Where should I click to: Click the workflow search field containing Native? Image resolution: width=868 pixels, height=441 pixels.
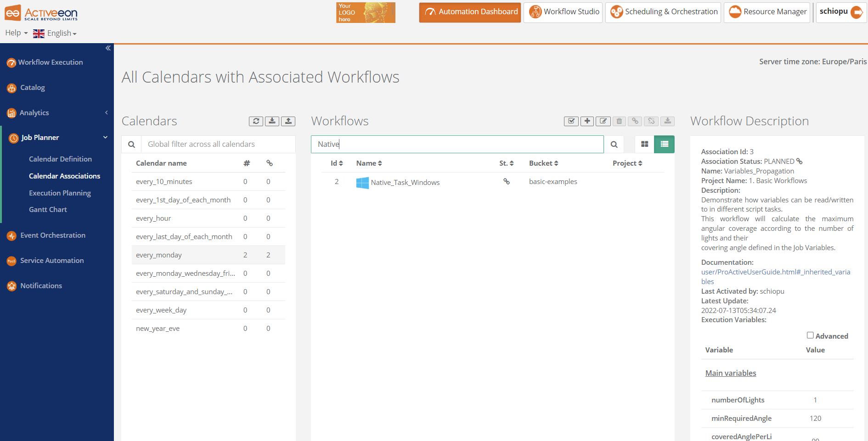coord(457,145)
